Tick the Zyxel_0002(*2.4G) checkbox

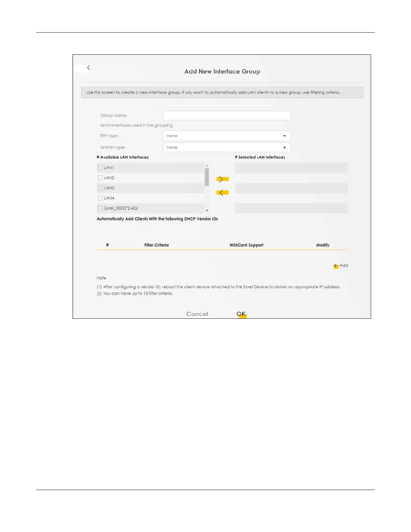tap(100, 208)
